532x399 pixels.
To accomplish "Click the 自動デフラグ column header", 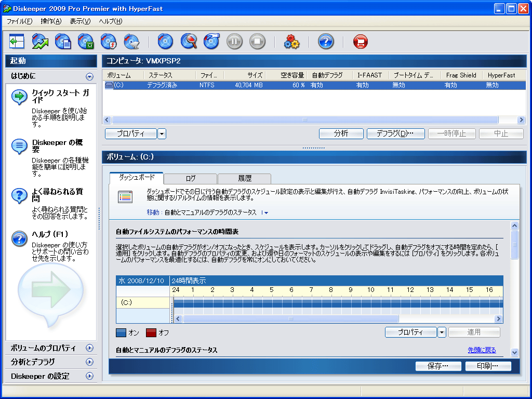I will tap(330, 75).
